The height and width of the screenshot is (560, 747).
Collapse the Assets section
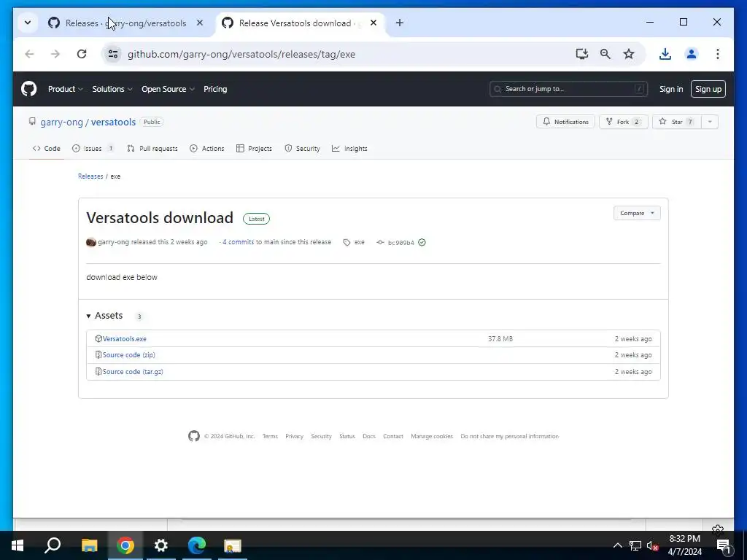pyautogui.click(x=105, y=316)
